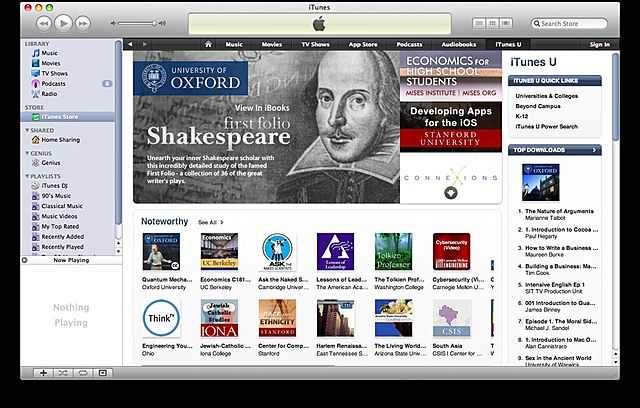Navigate forward in the store
This screenshot has height=408, width=640.
point(144,44)
